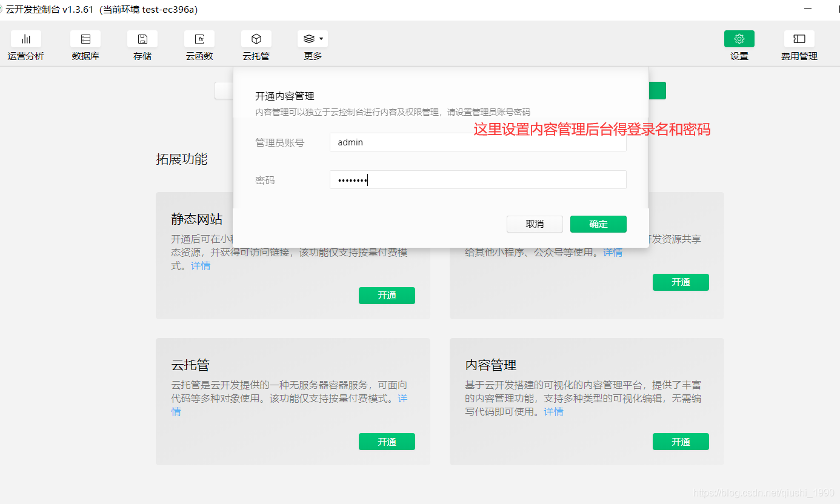Click the 管理员账号 label

[280, 143]
